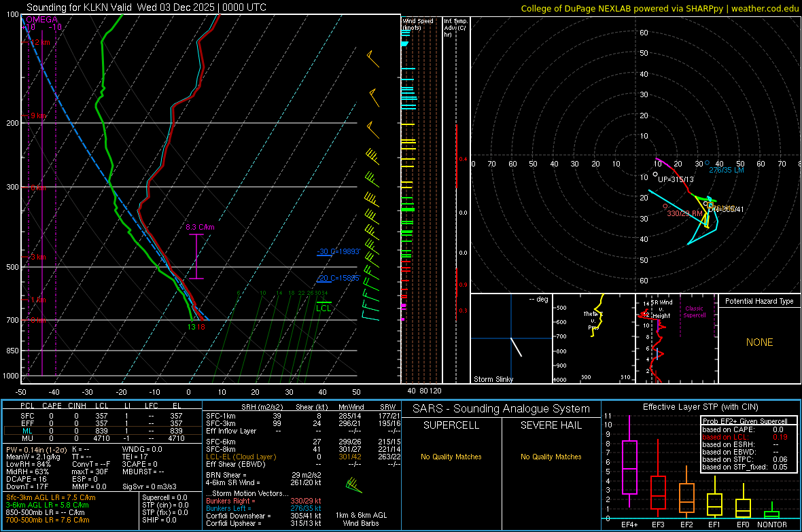This screenshot has width=802, height=532.
Task: Click the based on LCL: 0.19 entry
Action: tap(745, 437)
